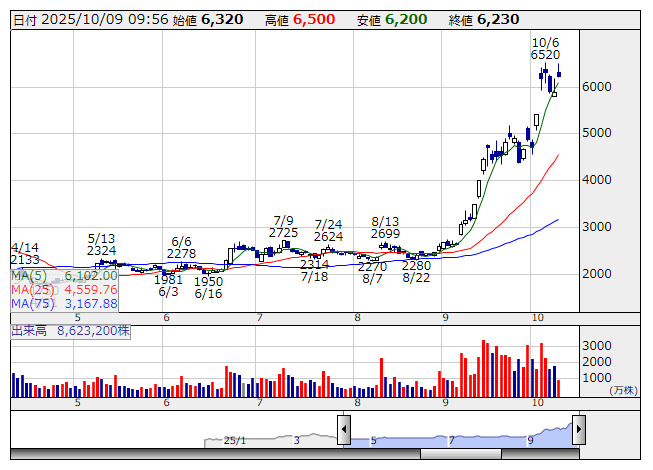Click the 6/16 1950 low annotation
This screenshot has height=470, width=653.
pyautogui.click(x=208, y=288)
